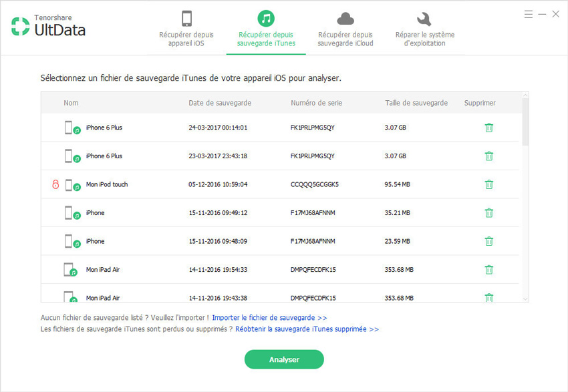Click trash icon for Mon iPod touch backup
Viewport: 568px width, 392px height.
click(488, 184)
